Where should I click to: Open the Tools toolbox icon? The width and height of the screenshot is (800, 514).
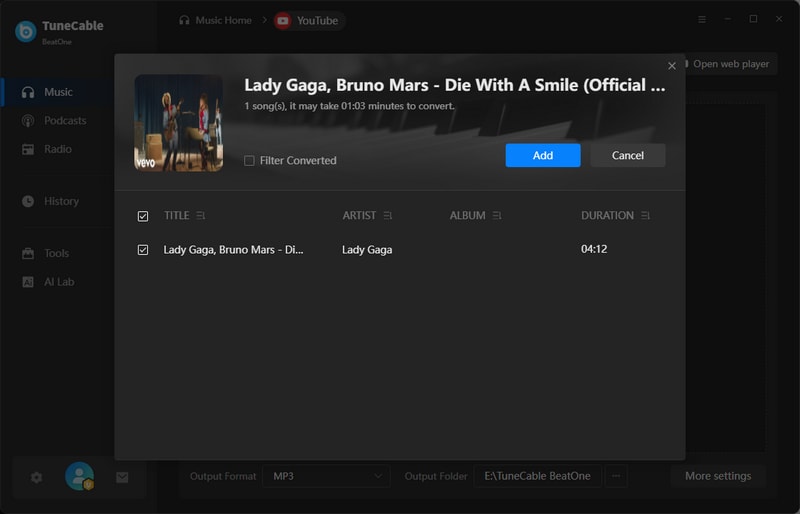28,253
